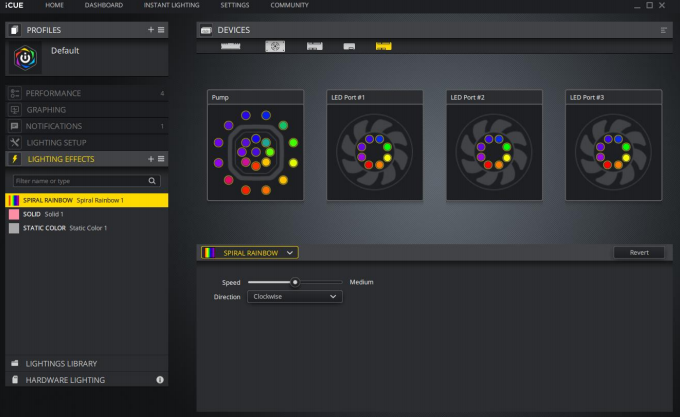Screen dimensions: 680x417
Task: Open the Direction Clockwise dropdown
Action: pos(294,296)
